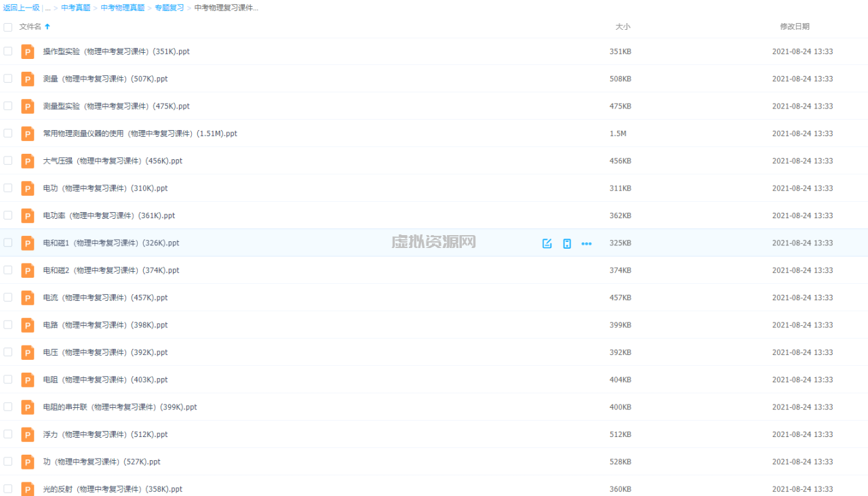This screenshot has width=868, height=496.
Task: Click the PPT icon for 电和磁2 file
Action: 28,270
